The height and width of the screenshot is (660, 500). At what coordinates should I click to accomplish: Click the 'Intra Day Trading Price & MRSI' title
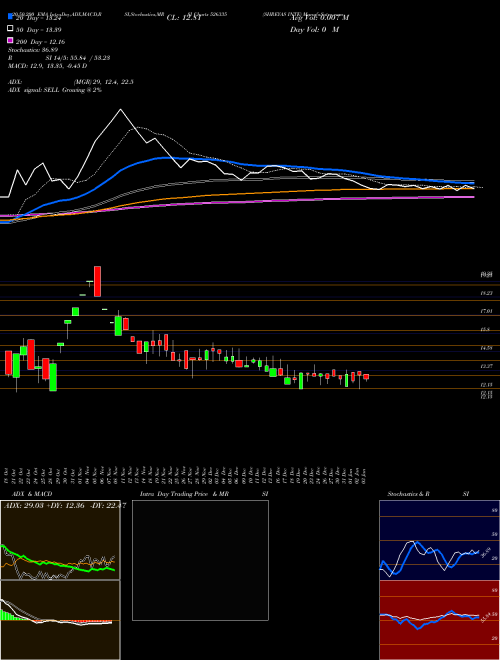(x=204, y=494)
